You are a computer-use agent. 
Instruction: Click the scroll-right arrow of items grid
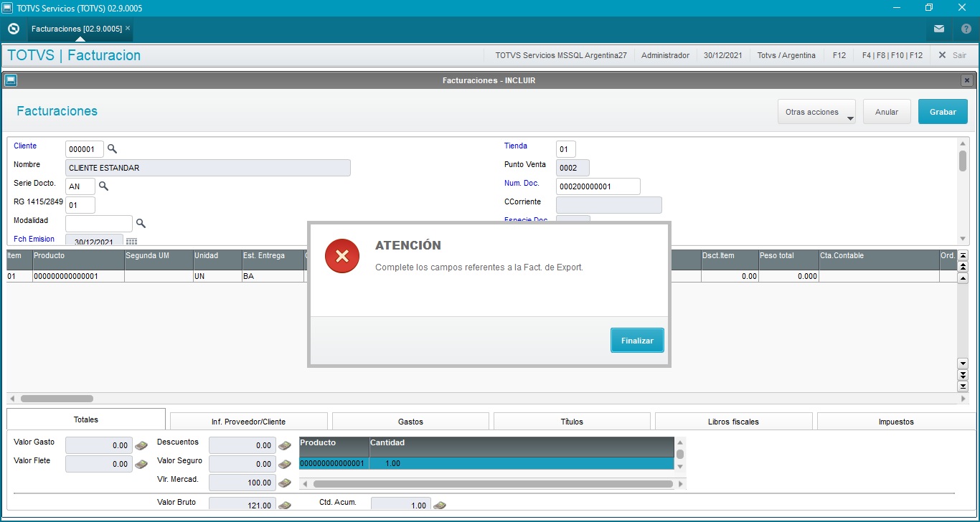(x=963, y=399)
